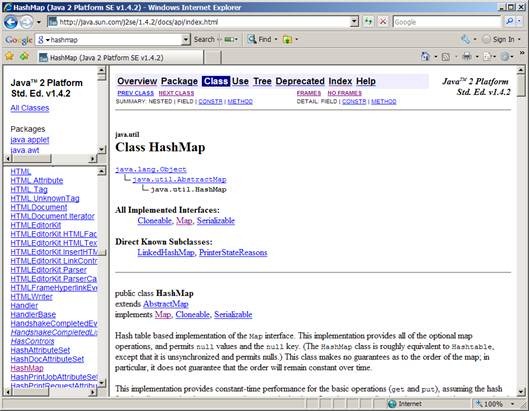Open HTMLDocument in the class list
The height and width of the screenshot is (411, 529).
pyautogui.click(x=39, y=207)
